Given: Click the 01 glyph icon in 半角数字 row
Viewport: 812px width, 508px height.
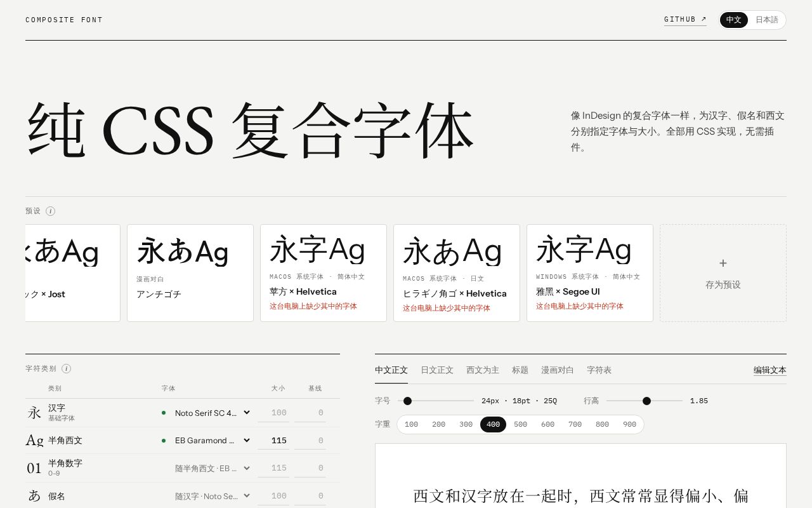Looking at the screenshot, I should [x=34, y=468].
